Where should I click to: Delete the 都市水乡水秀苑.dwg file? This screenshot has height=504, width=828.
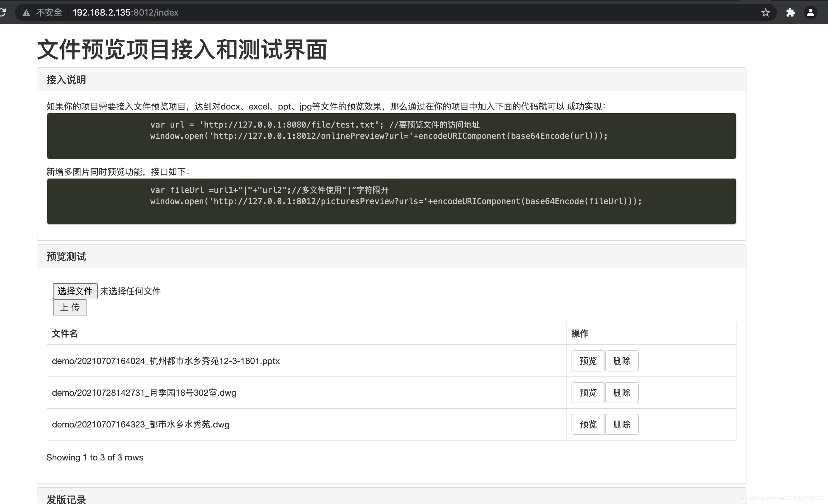(622, 424)
